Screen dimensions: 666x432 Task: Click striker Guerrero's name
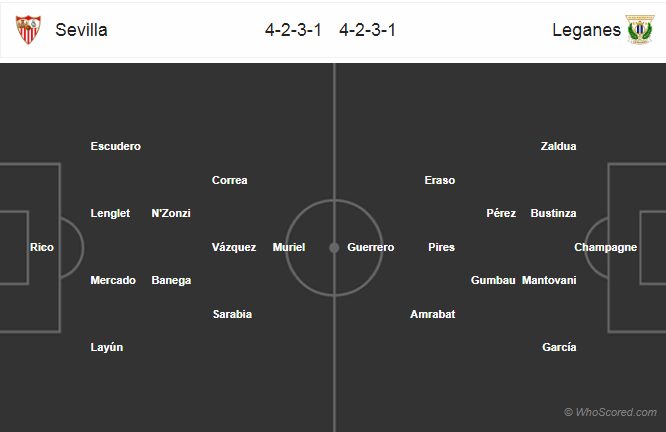click(x=371, y=247)
